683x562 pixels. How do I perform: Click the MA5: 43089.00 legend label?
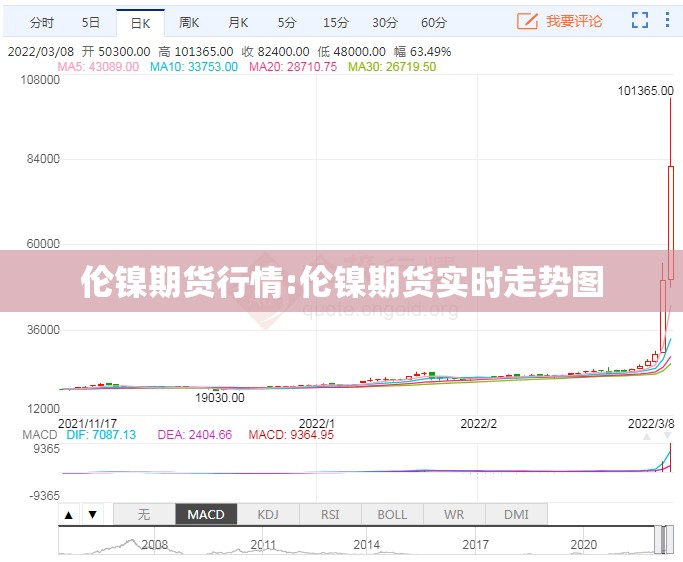tap(98, 67)
